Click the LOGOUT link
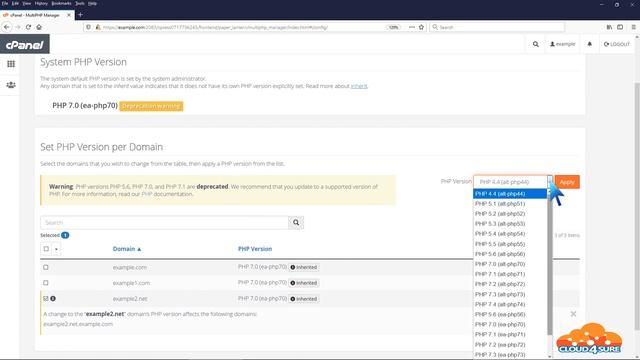The width and height of the screenshot is (640, 360). pos(617,44)
